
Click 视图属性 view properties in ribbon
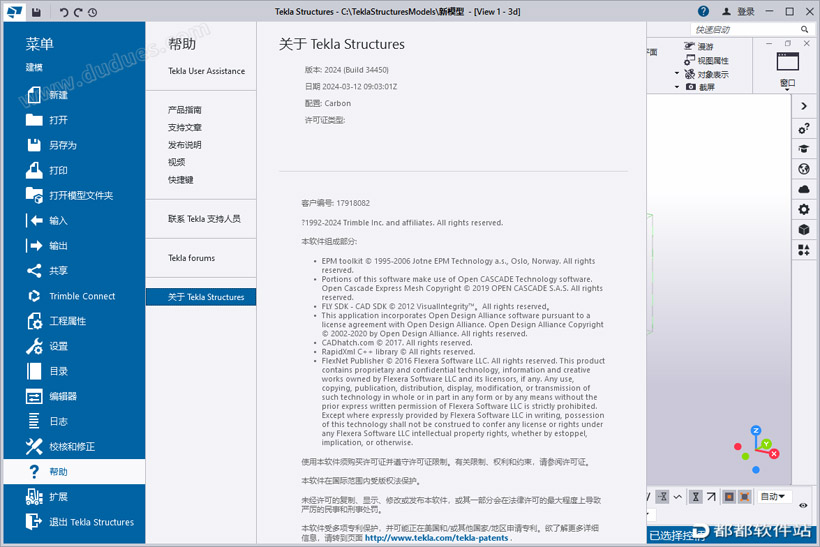(706, 61)
